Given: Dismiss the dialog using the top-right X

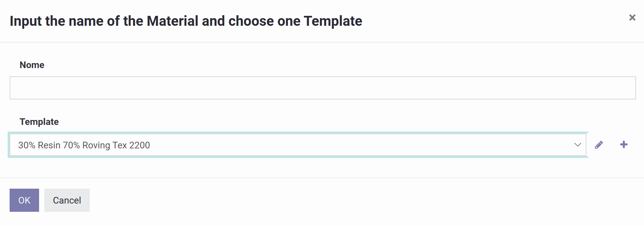Looking at the screenshot, I should point(632,18).
